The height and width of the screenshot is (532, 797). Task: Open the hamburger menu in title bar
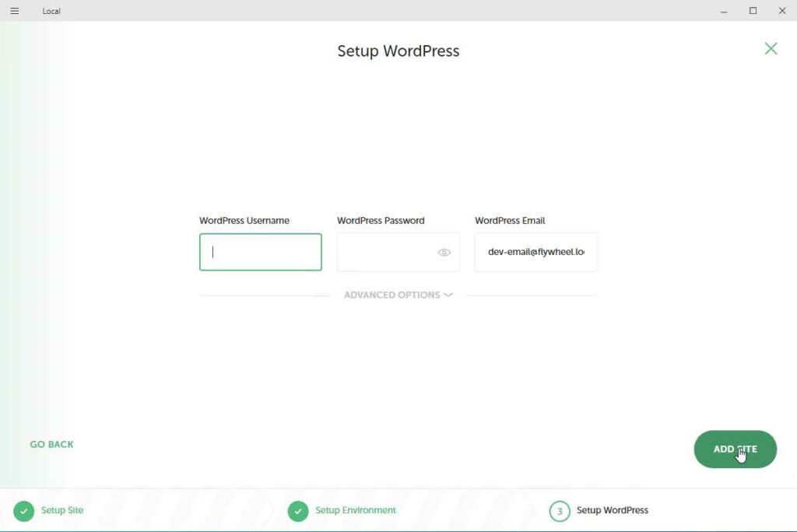pos(15,11)
